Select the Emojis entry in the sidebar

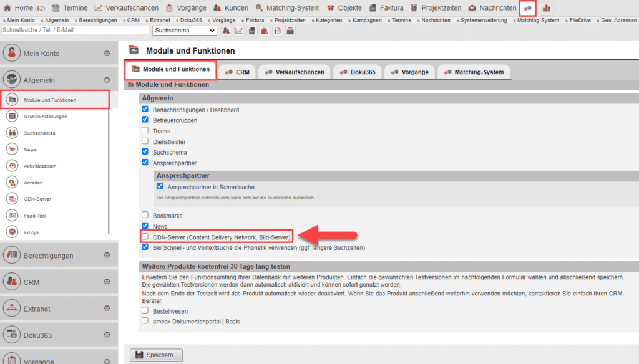37,231
